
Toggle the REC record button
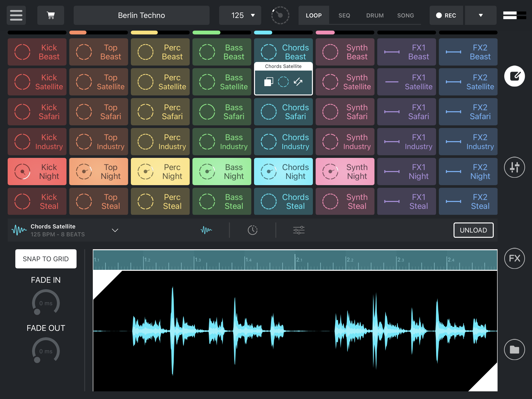446,15
